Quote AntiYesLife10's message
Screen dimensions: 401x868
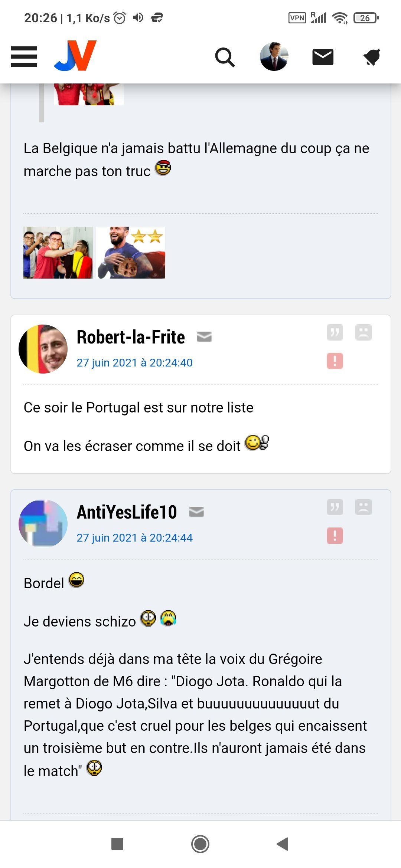[335, 507]
